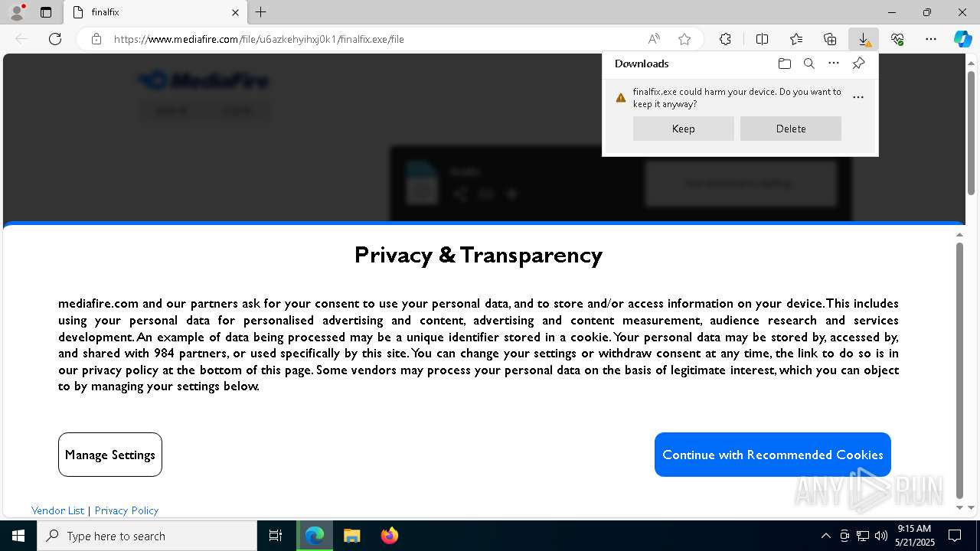Open a new tab with plus icon
This screenshot has height=551, width=980.
coord(261,12)
